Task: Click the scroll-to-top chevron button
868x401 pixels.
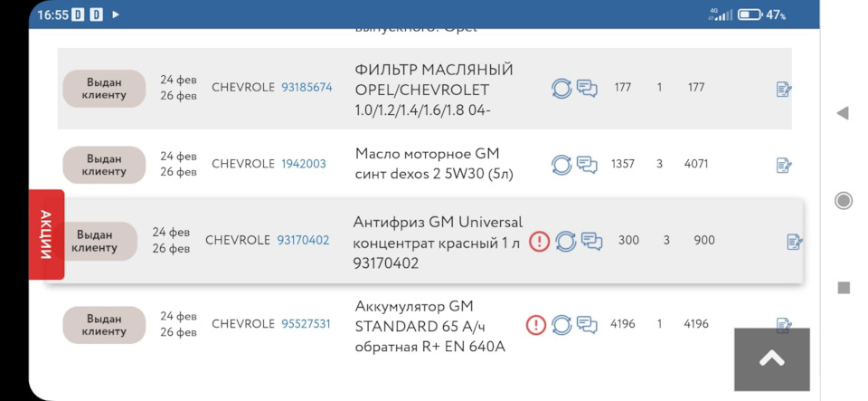Action: [771, 358]
